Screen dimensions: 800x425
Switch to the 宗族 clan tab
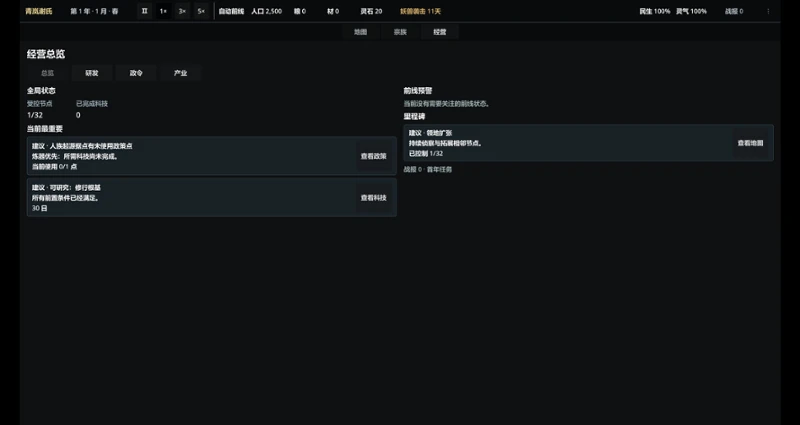coord(400,32)
